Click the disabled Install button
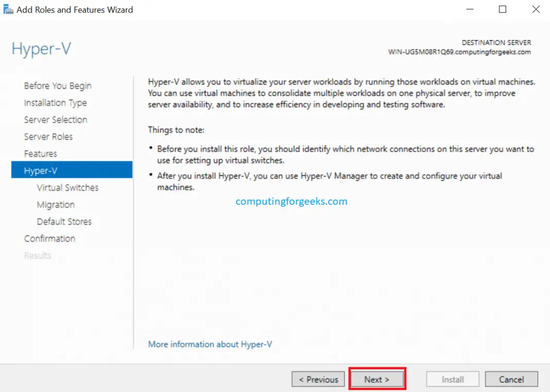The height and width of the screenshot is (392, 550). pos(452,379)
